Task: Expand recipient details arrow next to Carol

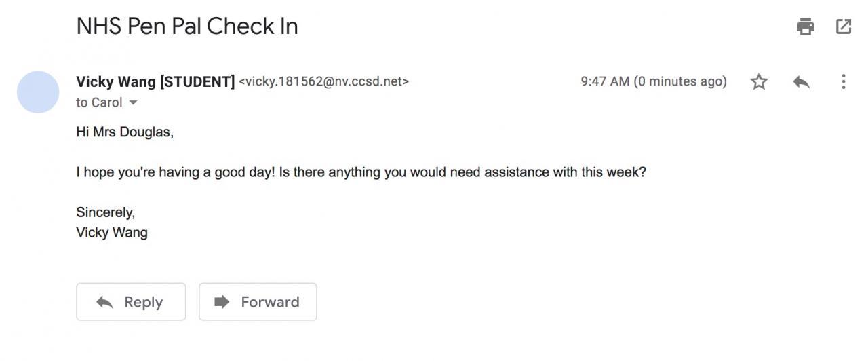Action: pos(133,103)
